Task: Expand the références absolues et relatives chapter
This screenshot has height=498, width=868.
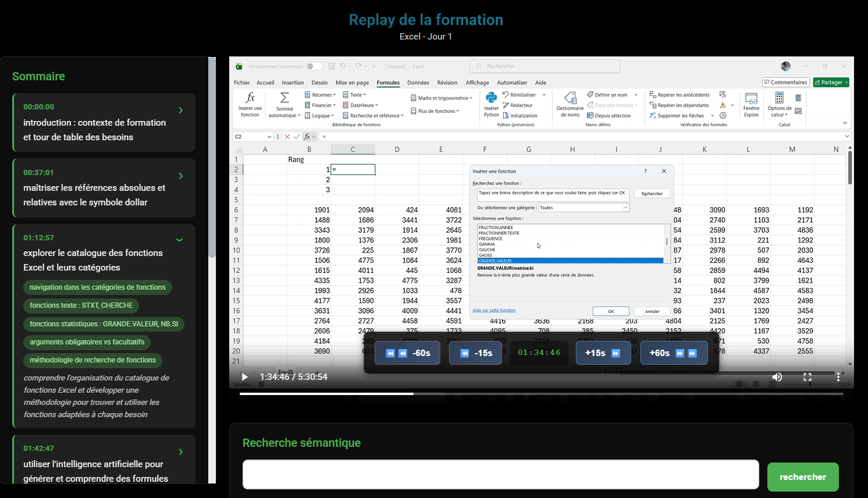Action: coord(180,176)
